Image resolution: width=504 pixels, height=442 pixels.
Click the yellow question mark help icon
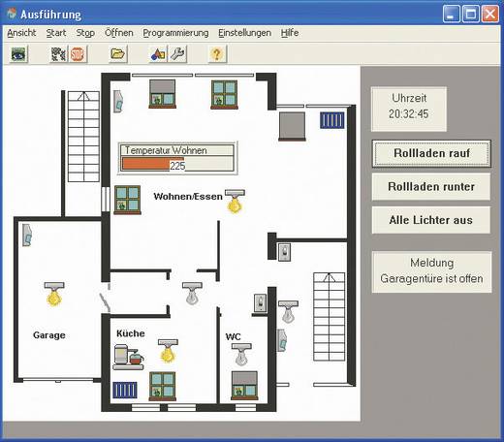pyautogui.click(x=217, y=54)
